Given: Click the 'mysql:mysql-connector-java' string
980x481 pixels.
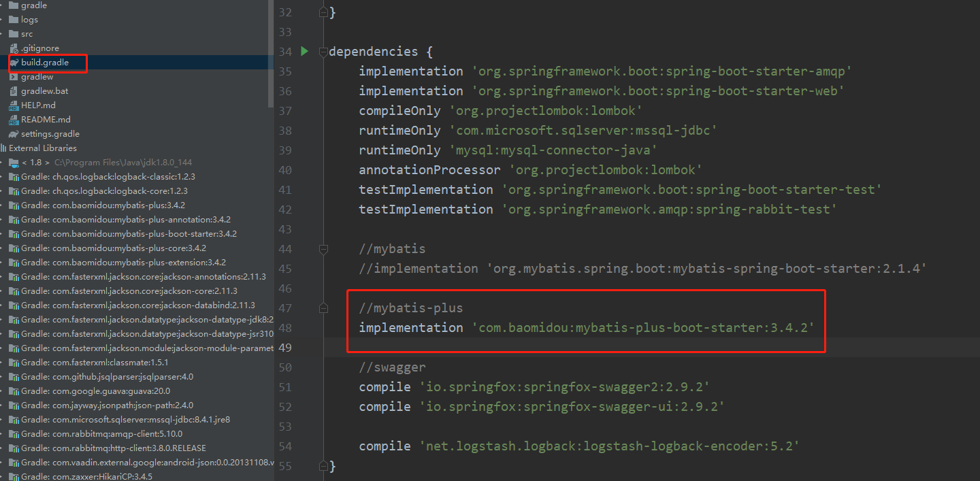Looking at the screenshot, I should (553, 150).
